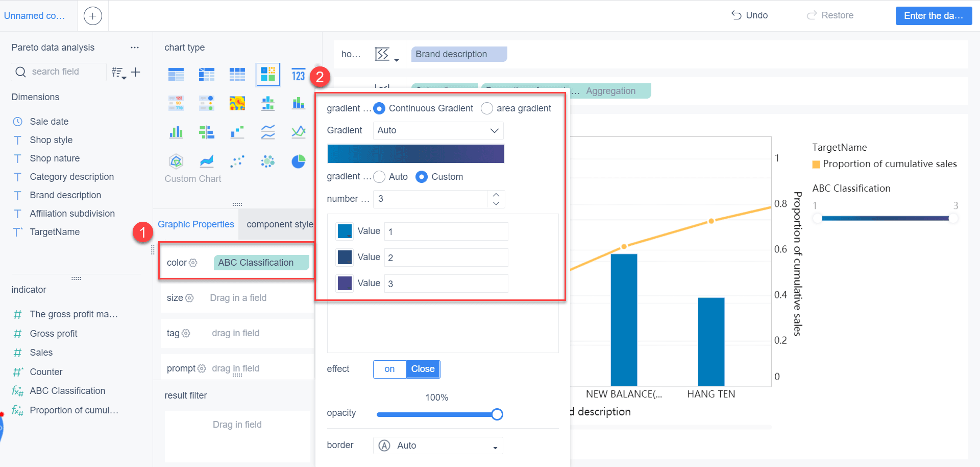The image size is (980, 467).
Task: Set gradient interval to Auto radio
Action: coord(379,177)
